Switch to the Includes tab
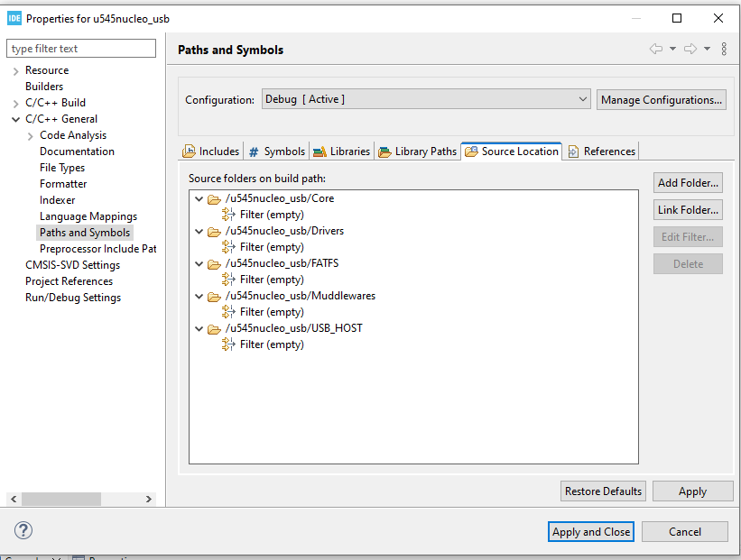The image size is (741, 560). coord(211,151)
